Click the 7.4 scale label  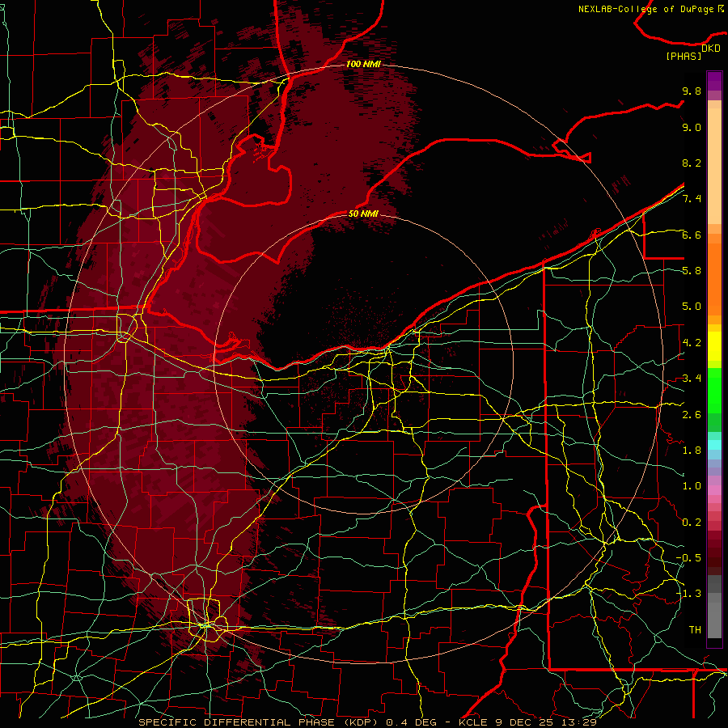tap(692, 199)
